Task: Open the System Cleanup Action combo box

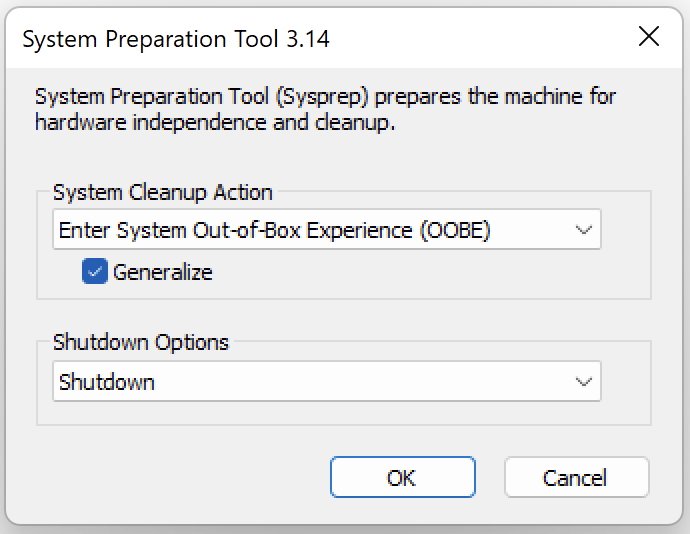Action: tap(326, 230)
